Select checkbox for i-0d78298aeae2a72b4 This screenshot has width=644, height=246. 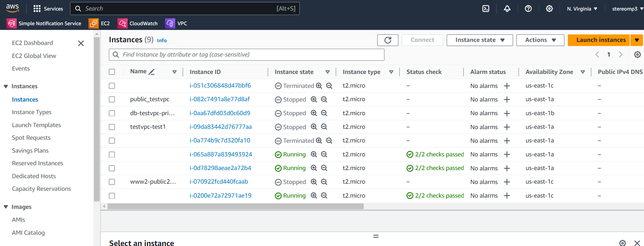point(112,168)
